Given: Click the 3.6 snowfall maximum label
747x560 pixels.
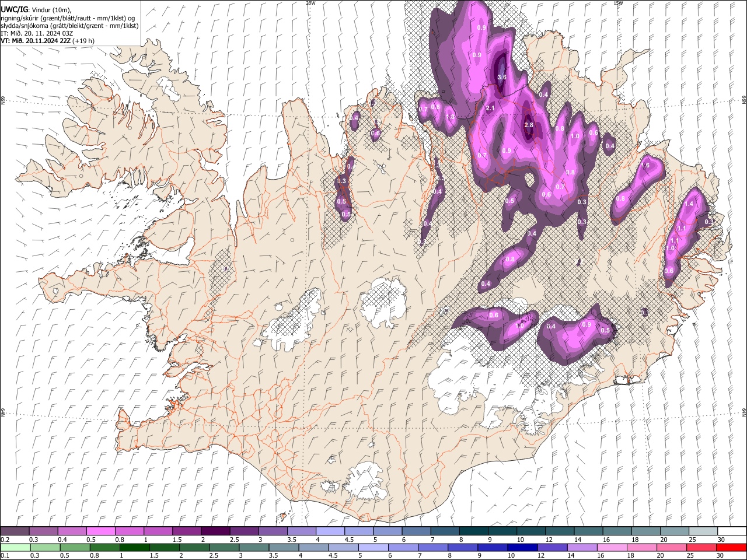Looking at the screenshot, I should 501,77.
